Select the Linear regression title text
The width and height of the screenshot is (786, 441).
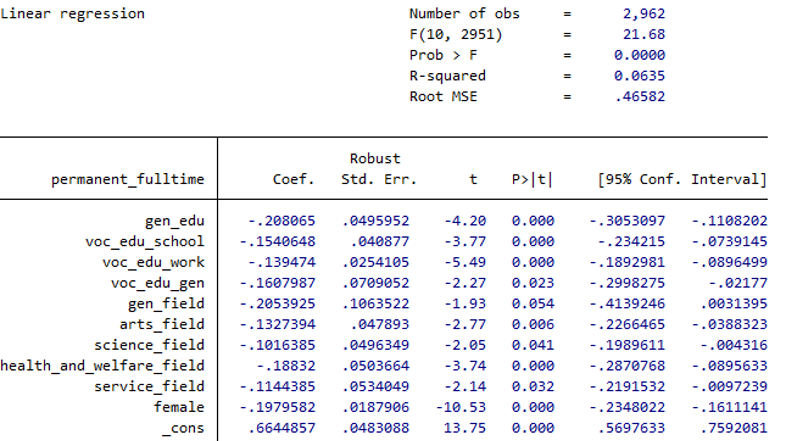pos(73,14)
